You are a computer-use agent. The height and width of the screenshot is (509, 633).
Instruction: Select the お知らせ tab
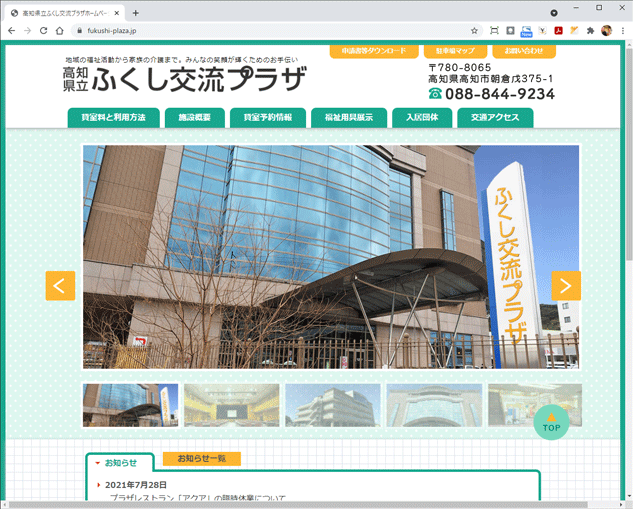click(120, 463)
